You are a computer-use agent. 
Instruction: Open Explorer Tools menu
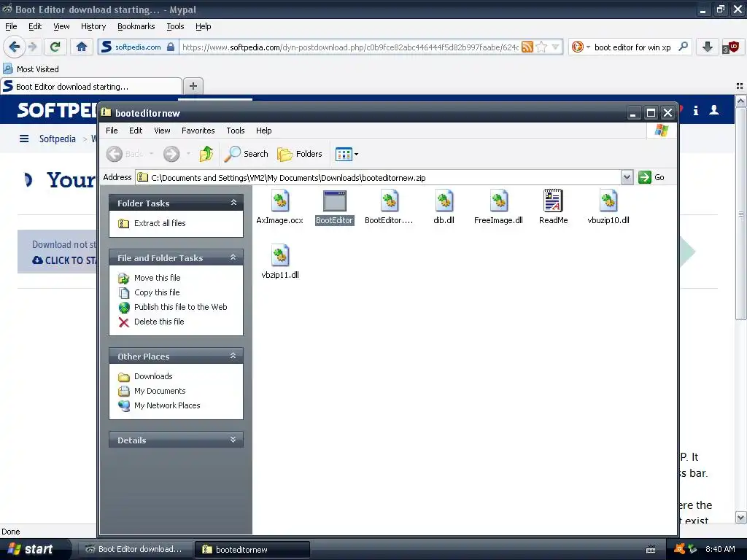[236, 131]
